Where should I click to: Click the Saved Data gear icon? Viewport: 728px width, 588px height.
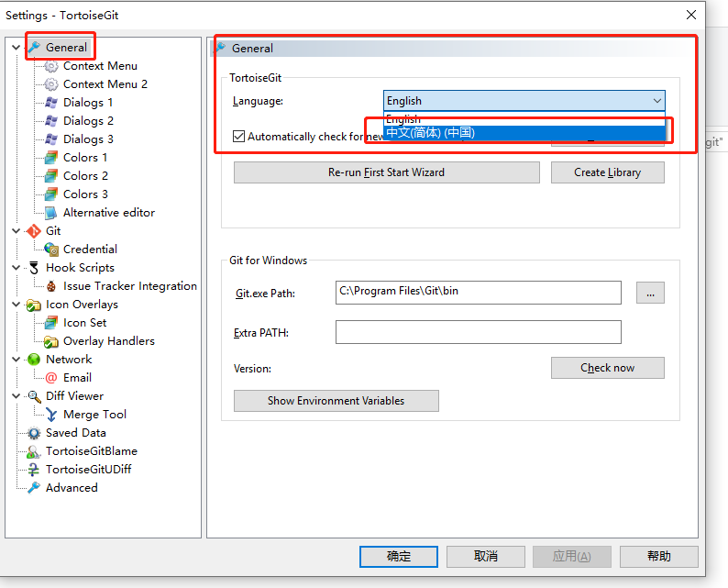[x=34, y=433]
